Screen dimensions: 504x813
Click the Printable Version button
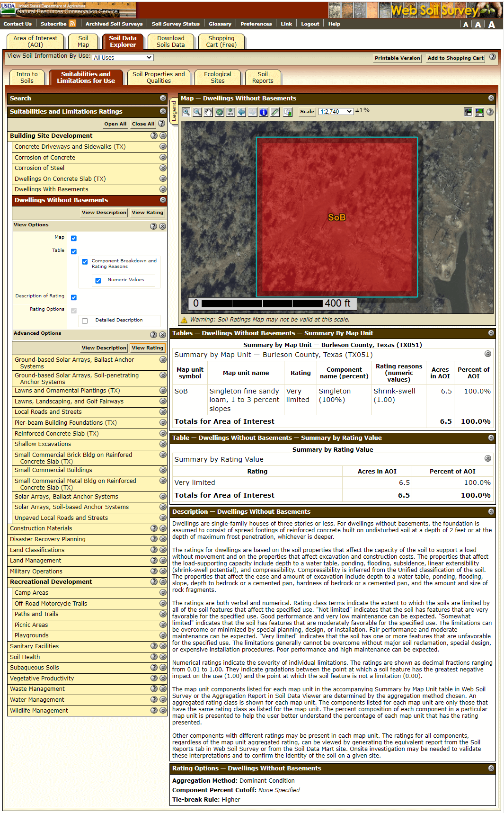point(397,58)
